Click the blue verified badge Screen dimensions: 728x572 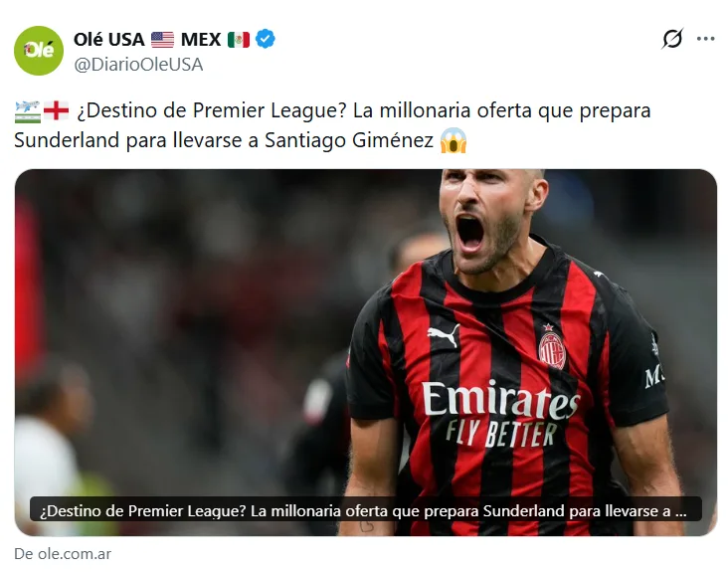coord(266,39)
